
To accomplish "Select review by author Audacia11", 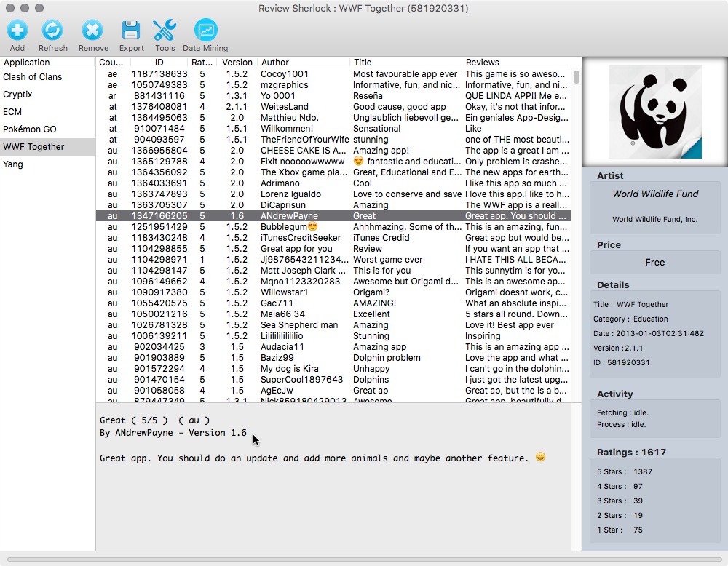I will pyautogui.click(x=333, y=346).
